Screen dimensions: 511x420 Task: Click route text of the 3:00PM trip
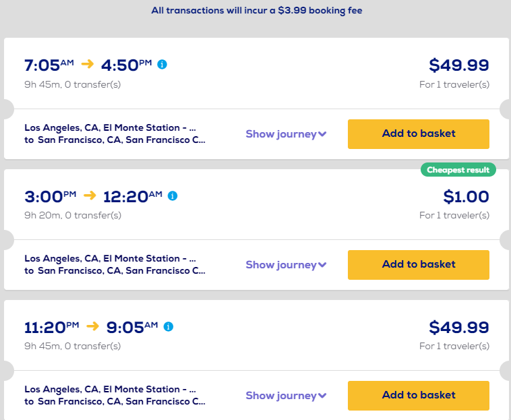[115, 264]
